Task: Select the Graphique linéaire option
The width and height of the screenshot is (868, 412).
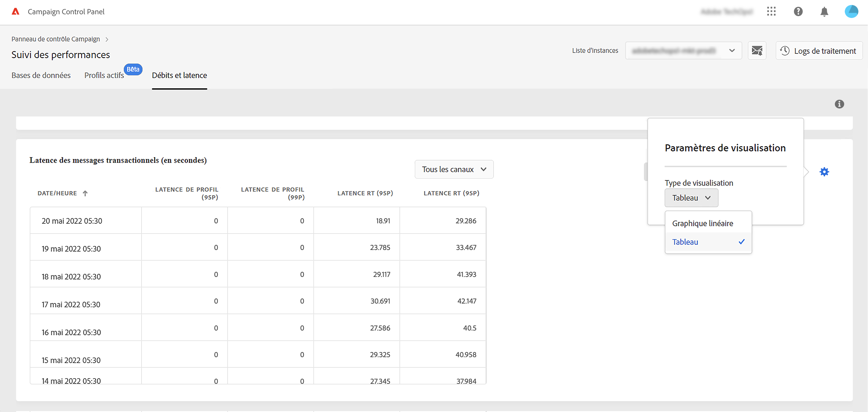Action: tap(703, 223)
